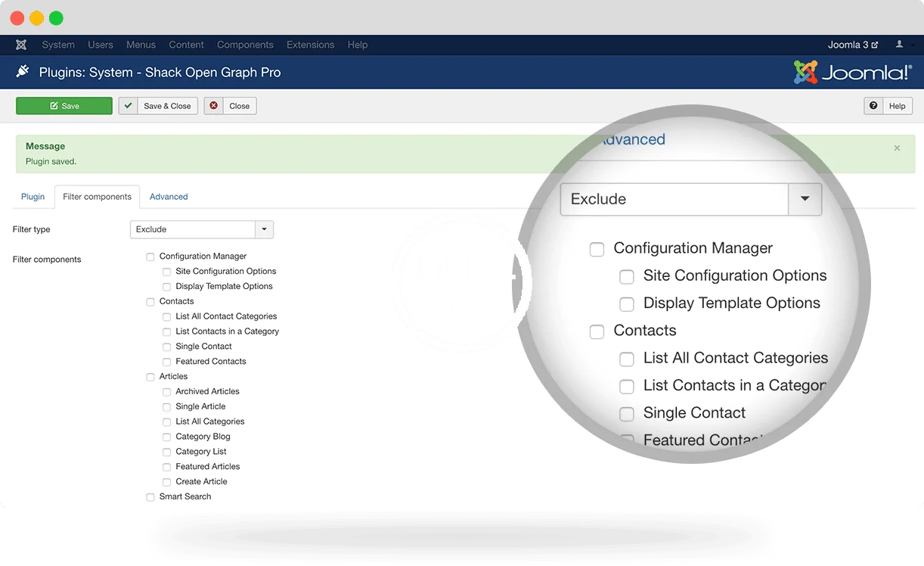Toggle the Single Contact checkbox
The width and height of the screenshot is (924, 566).
pyautogui.click(x=167, y=347)
